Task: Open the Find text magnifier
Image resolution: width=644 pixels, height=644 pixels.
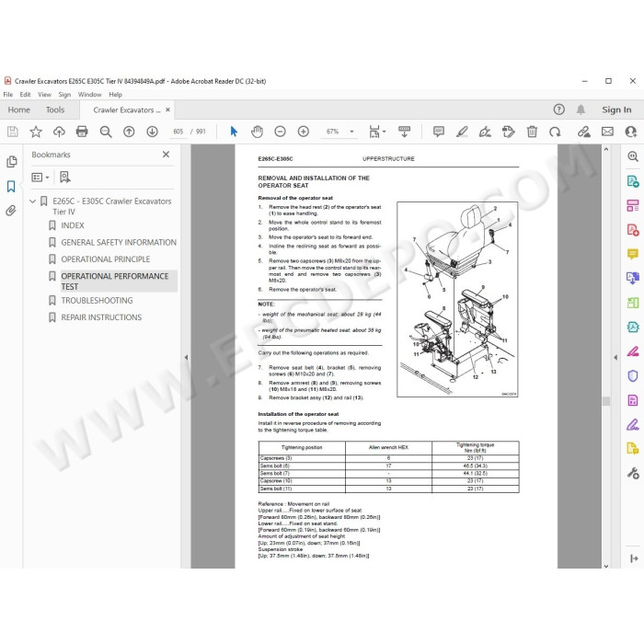Action: pos(106,132)
